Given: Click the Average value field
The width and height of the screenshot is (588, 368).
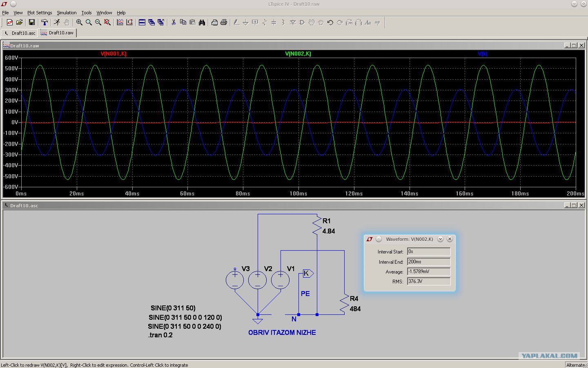Looking at the screenshot, I should tap(429, 272).
